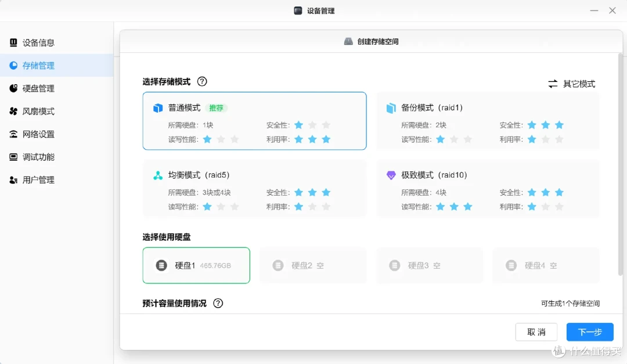Click the dialog vertical scrollbar
This screenshot has width=627, height=364.
[620, 164]
